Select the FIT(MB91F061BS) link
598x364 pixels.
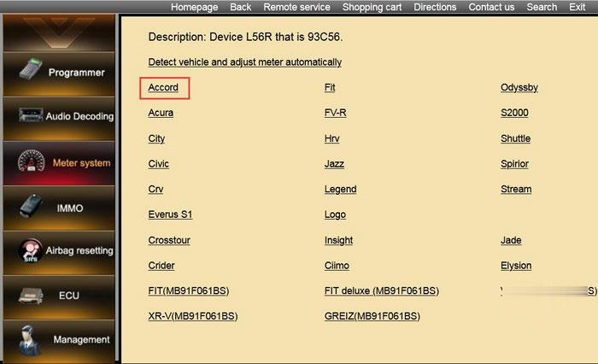tap(189, 291)
